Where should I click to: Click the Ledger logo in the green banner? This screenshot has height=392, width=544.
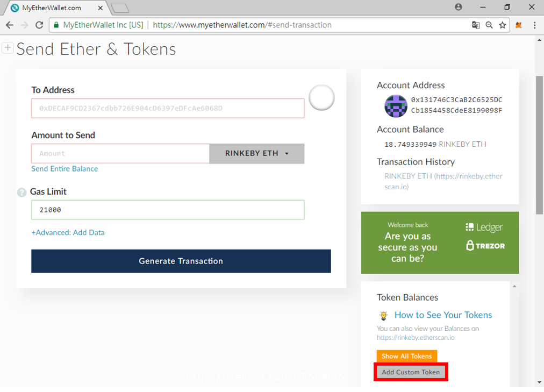[x=484, y=227]
